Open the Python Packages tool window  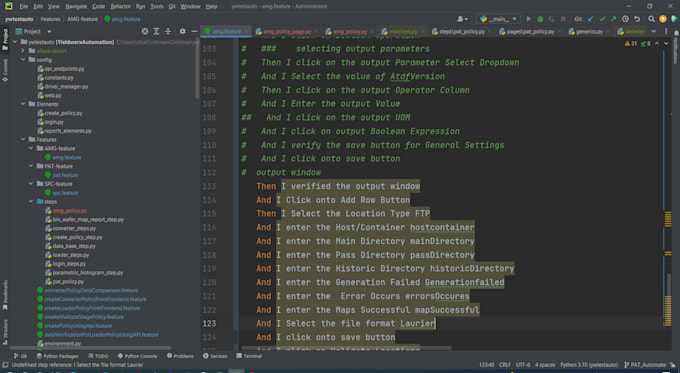pyautogui.click(x=57, y=356)
